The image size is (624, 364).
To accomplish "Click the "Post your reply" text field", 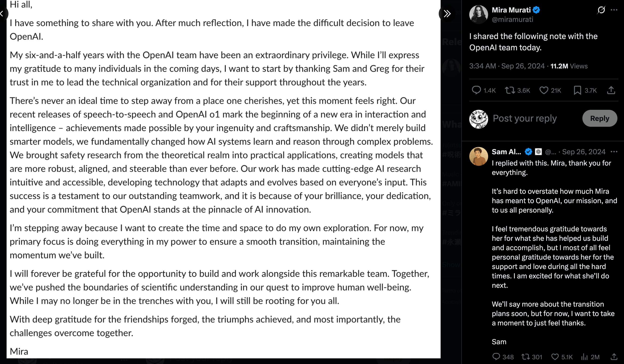I will tap(525, 118).
